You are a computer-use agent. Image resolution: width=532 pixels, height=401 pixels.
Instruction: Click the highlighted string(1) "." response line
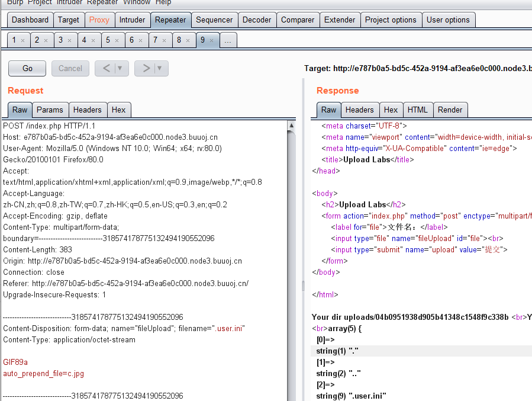421,351
